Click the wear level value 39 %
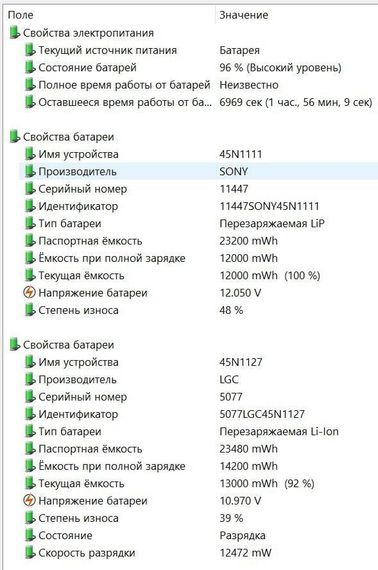The image size is (378, 570). [231, 518]
